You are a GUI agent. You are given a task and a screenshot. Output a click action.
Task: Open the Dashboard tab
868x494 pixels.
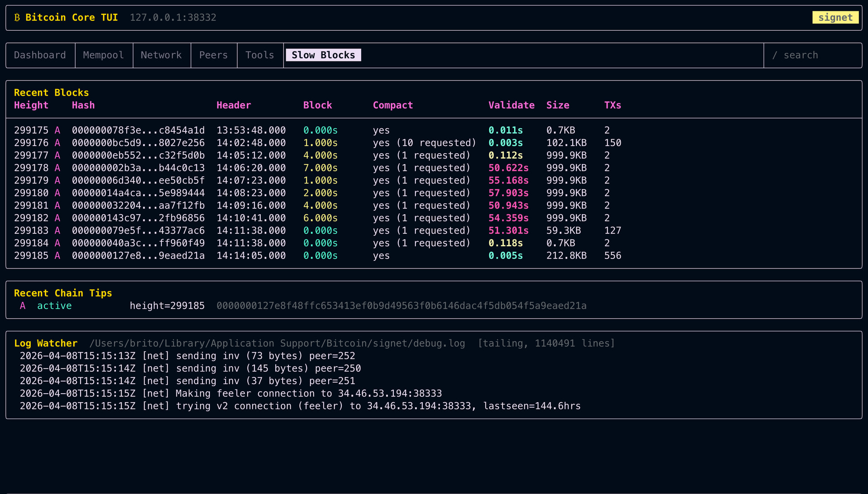(x=40, y=55)
